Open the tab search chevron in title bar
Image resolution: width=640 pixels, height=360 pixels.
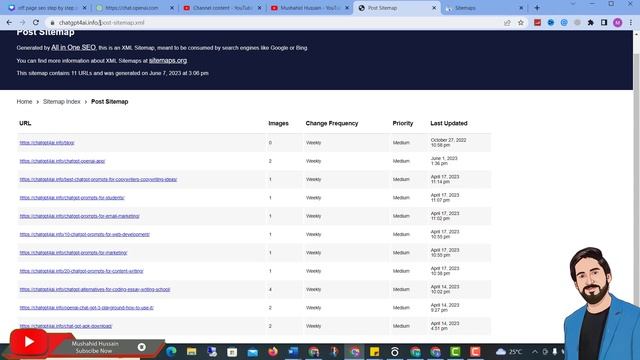(573, 4)
